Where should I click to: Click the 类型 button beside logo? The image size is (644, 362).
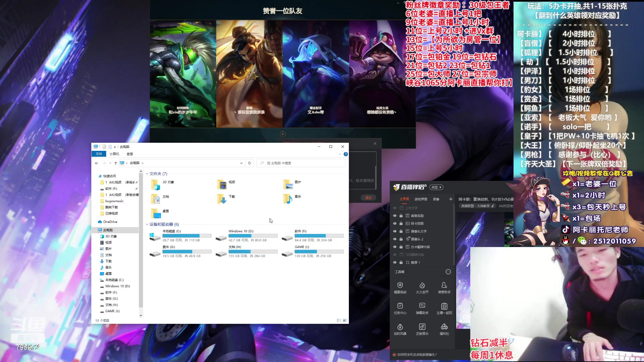point(436,187)
